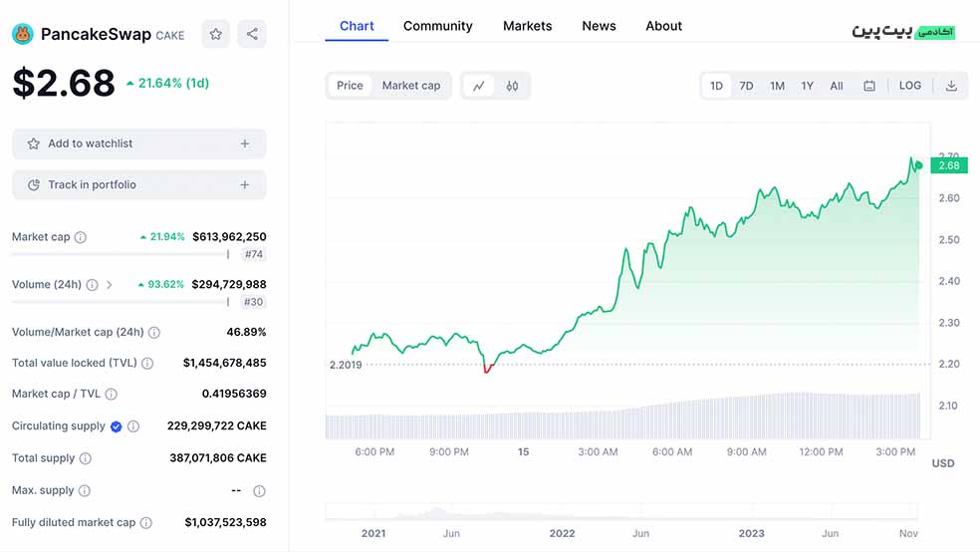Enable LOG scale on the chart

click(910, 86)
